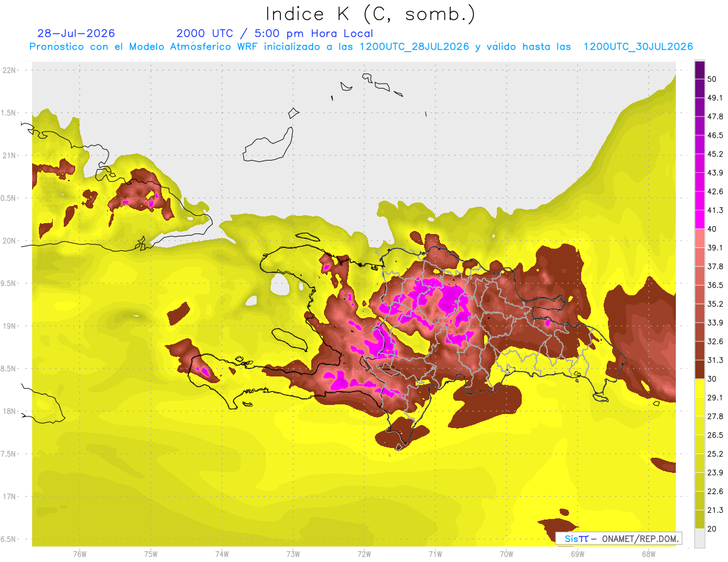
Task: Click the '46.5' legend value
Action: (715, 135)
